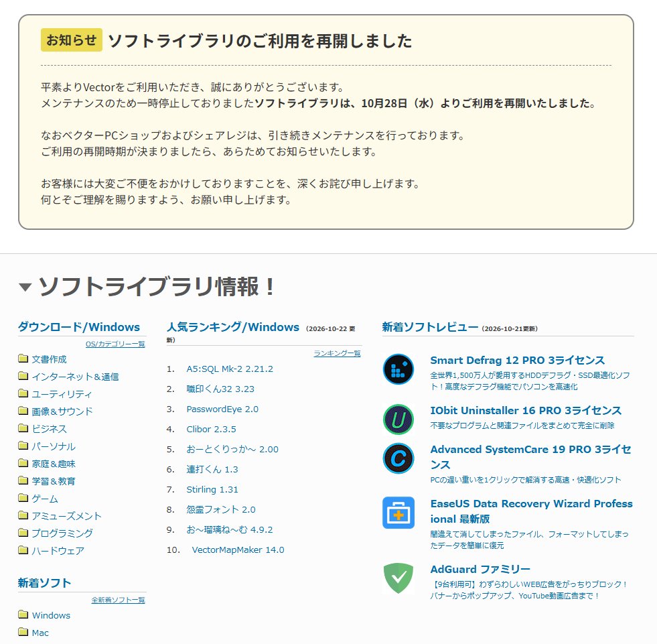Click the IObit Uninstaller green U icon
The width and height of the screenshot is (657, 644).
(398, 420)
